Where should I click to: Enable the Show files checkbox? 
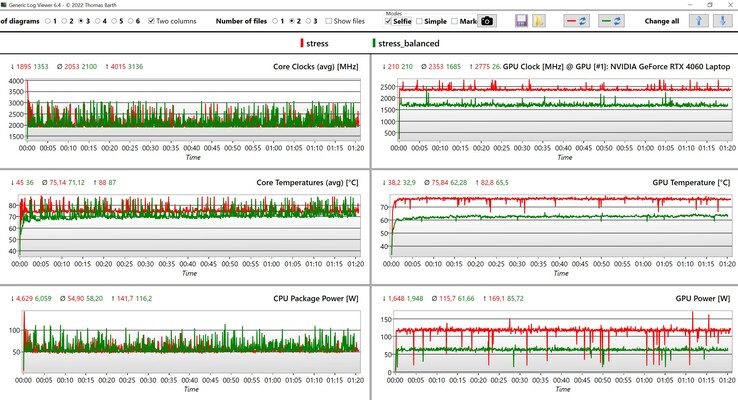329,21
